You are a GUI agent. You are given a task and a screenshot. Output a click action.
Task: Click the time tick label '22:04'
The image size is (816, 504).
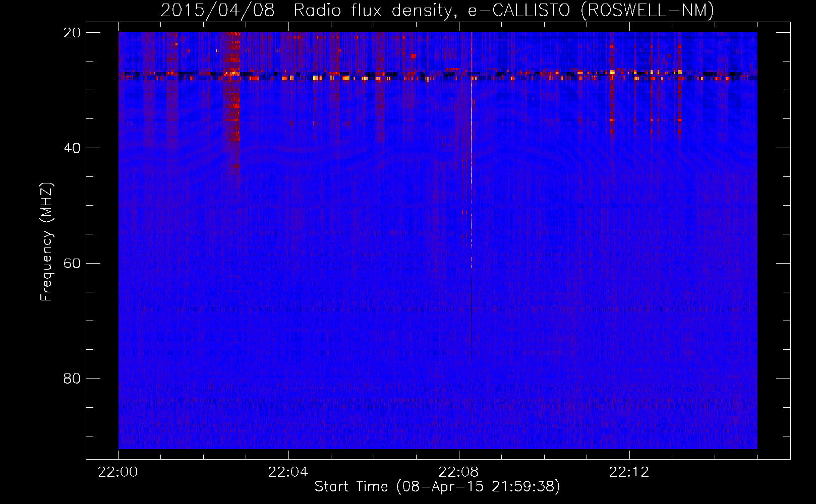point(288,472)
